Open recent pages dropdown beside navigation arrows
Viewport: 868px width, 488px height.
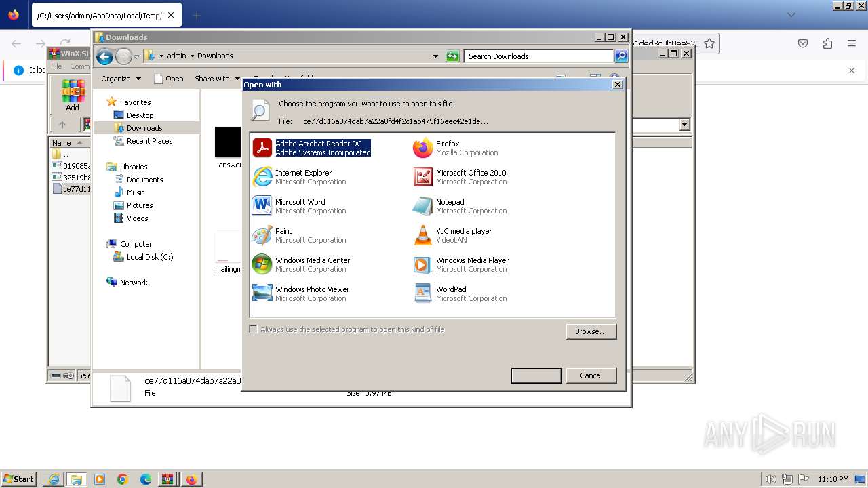click(x=136, y=56)
